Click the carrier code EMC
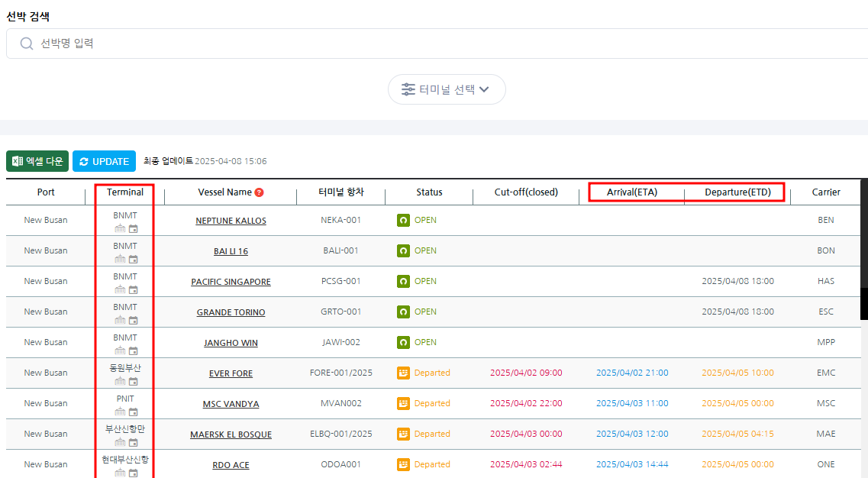The width and height of the screenshot is (868, 478). (826, 373)
